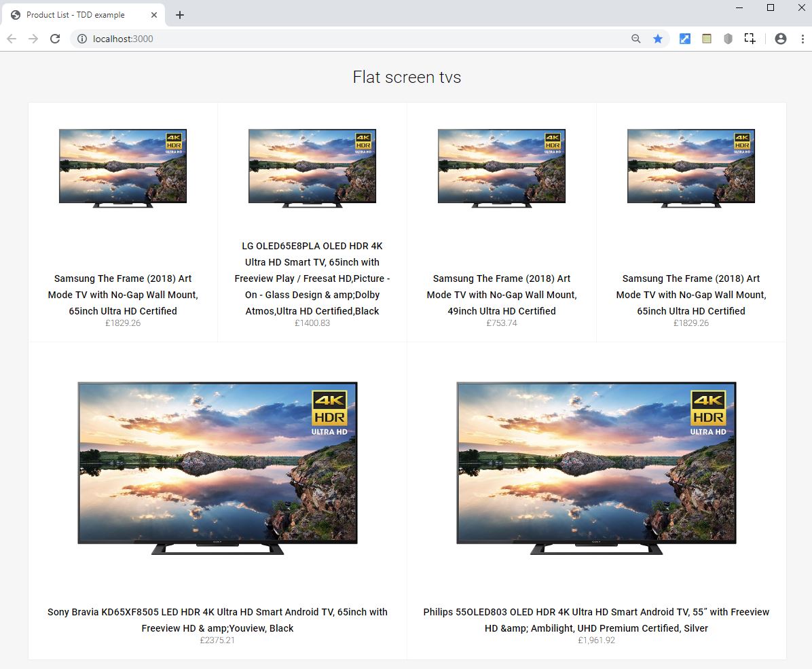Open the Chrome three-dot menu
The height and width of the screenshot is (669, 812).
click(802, 39)
